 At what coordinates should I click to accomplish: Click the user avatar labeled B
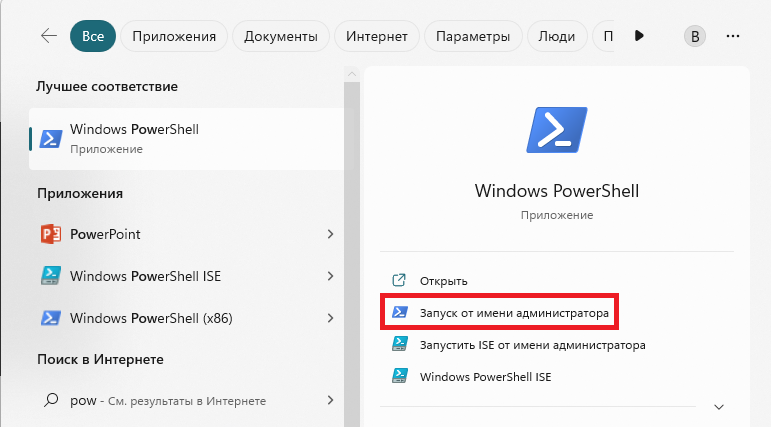(695, 36)
